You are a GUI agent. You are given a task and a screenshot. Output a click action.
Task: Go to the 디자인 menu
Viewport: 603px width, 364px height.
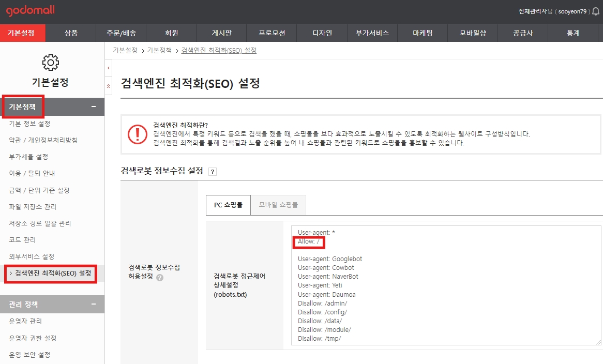pos(322,33)
